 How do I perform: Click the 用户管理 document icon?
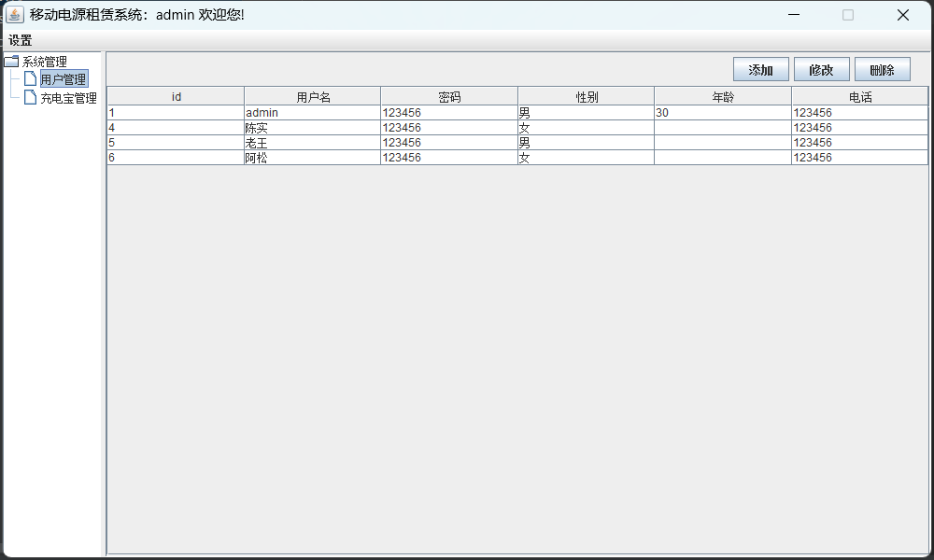tap(30, 79)
